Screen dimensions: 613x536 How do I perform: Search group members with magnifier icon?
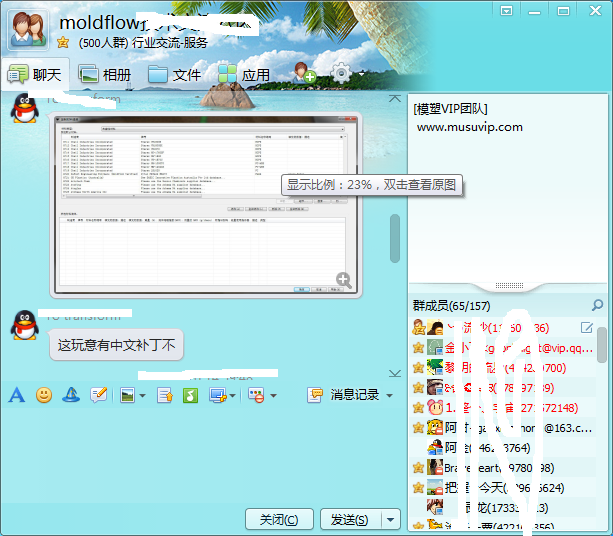pos(597,305)
